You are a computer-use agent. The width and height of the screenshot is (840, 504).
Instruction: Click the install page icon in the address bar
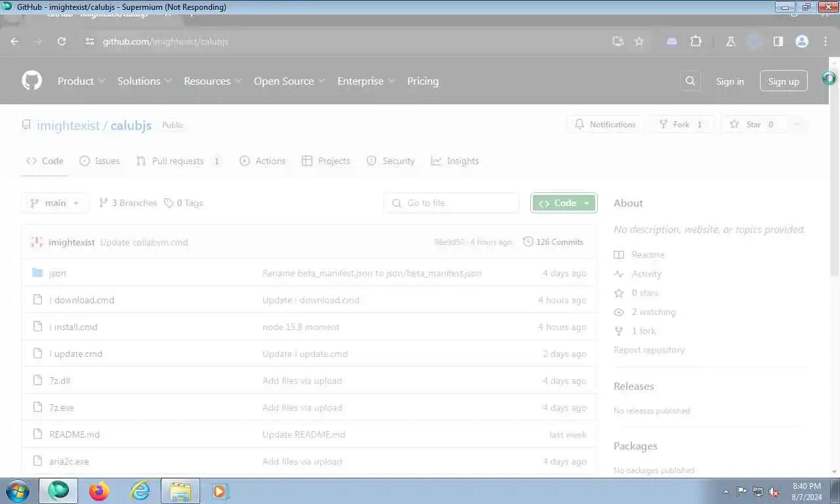click(618, 41)
